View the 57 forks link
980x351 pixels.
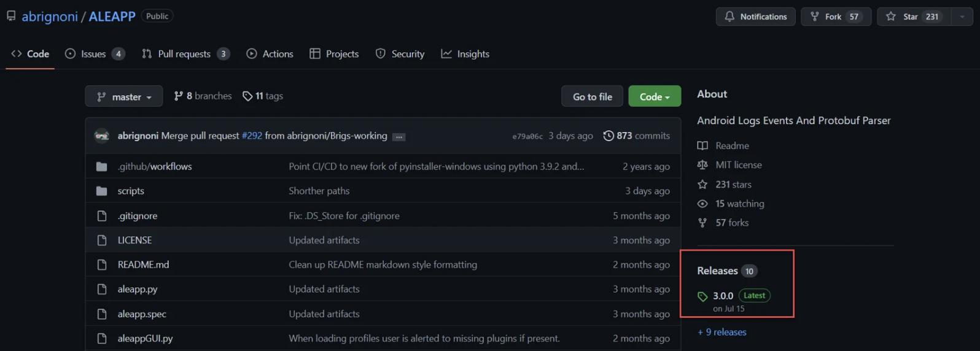tap(732, 223)
